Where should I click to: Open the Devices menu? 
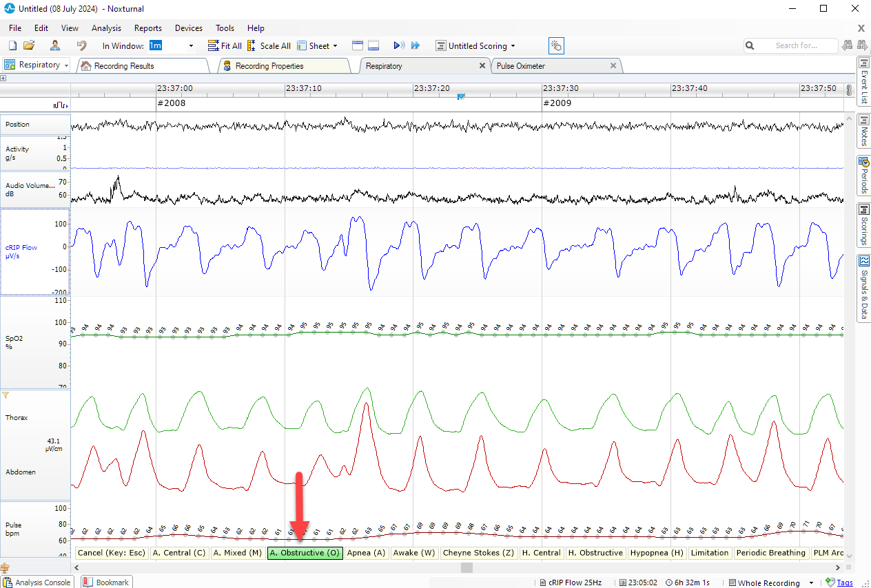[x=189, y=28]
